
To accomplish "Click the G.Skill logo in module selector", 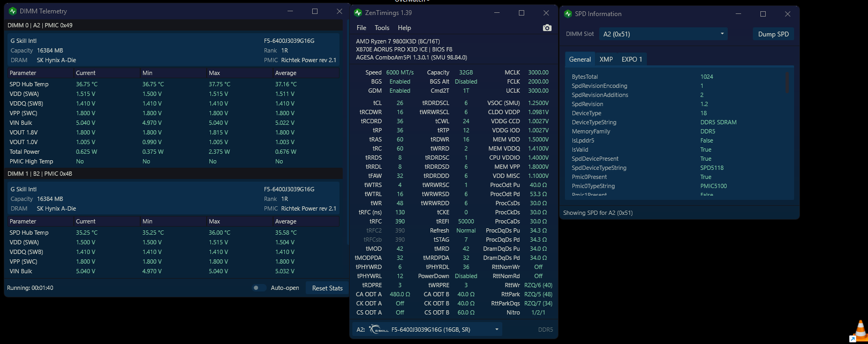I will [x=379, y=330].
